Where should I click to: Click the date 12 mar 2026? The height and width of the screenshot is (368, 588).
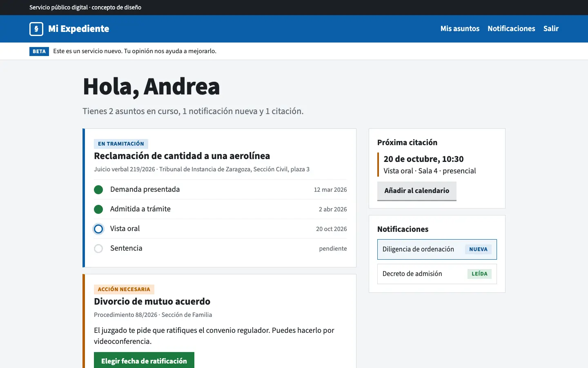coord(330,190)
